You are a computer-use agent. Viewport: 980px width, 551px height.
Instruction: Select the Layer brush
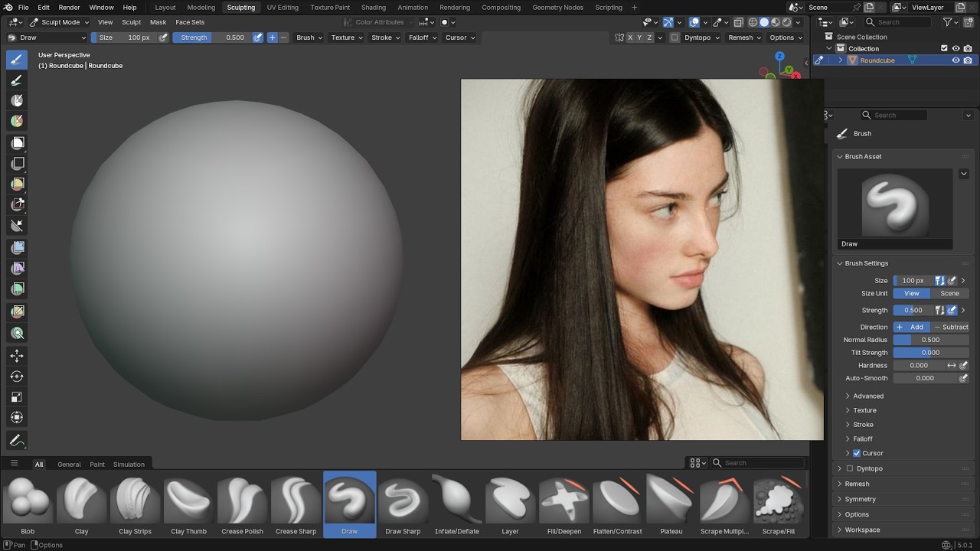510,504
